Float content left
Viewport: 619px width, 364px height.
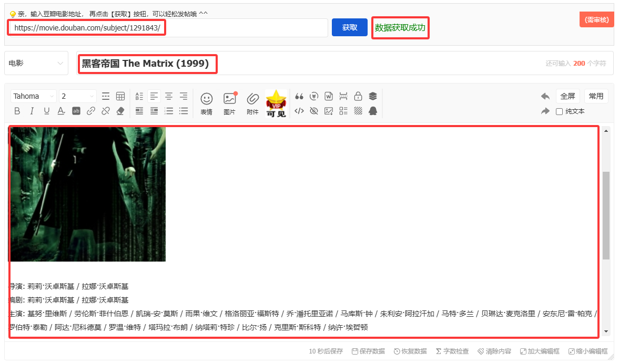click(x=139, y=111)
